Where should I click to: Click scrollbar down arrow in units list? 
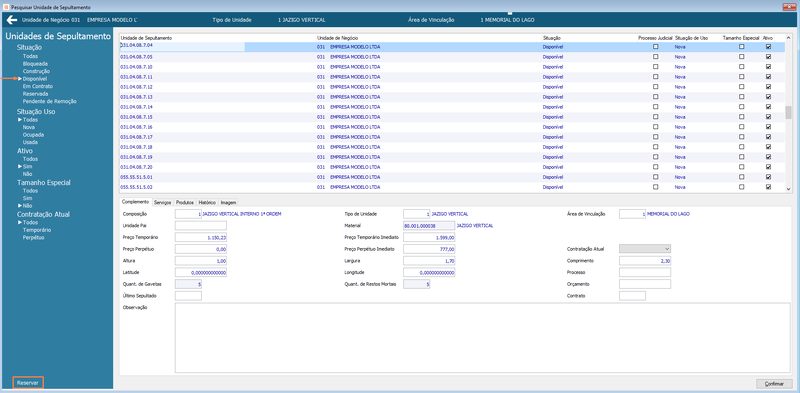788,188
